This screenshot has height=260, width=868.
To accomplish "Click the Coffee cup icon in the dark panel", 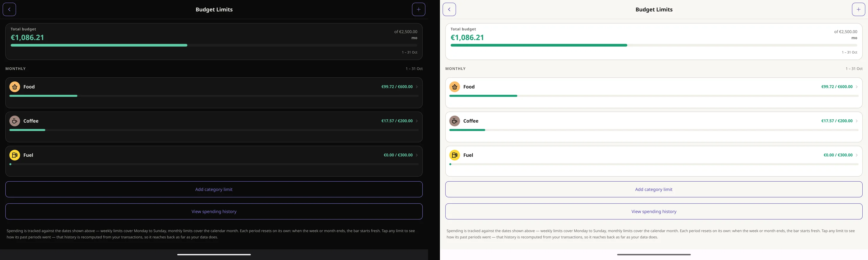I will pos(15,121).
